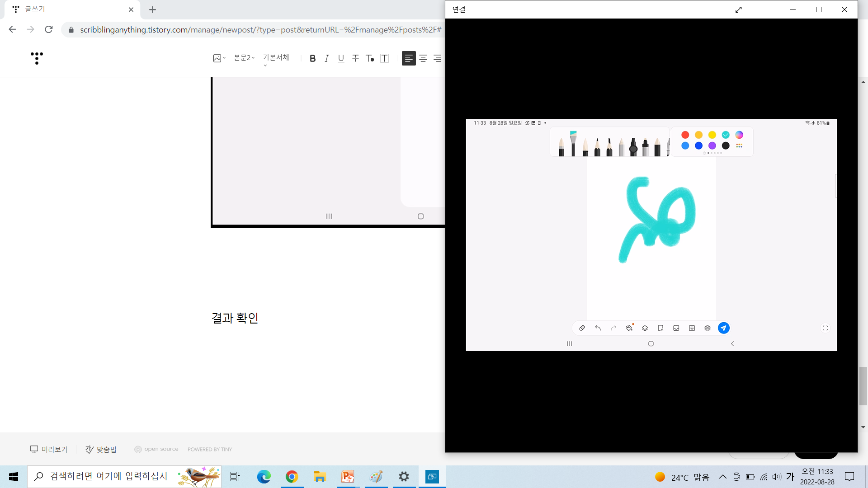Image resolution: width=868 pixels, height=488 pixels.
Task: Toggle italic formatting in editor
Action: point(327,58)
